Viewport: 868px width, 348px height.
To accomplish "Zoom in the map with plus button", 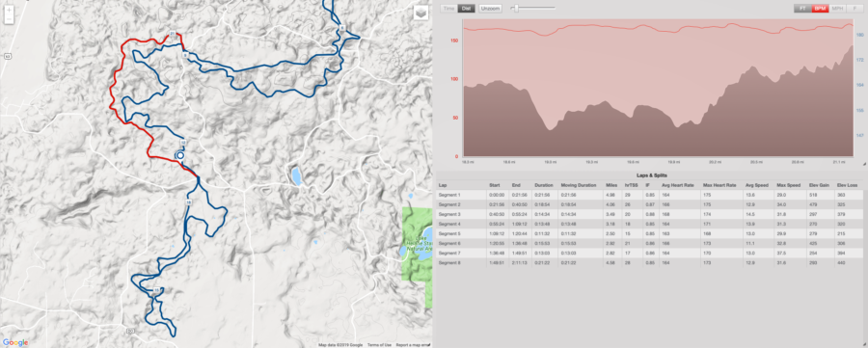I will pos(9,10).
